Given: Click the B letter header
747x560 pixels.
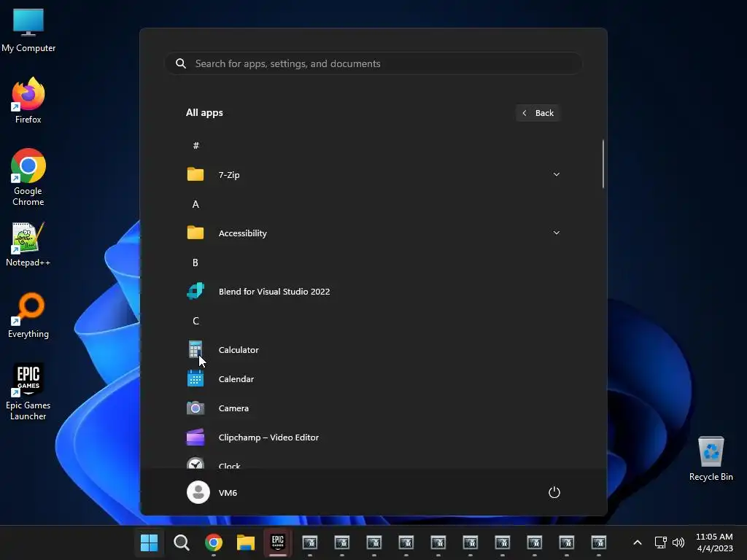Looking at the screenshot, I should (x=196, y=262).
